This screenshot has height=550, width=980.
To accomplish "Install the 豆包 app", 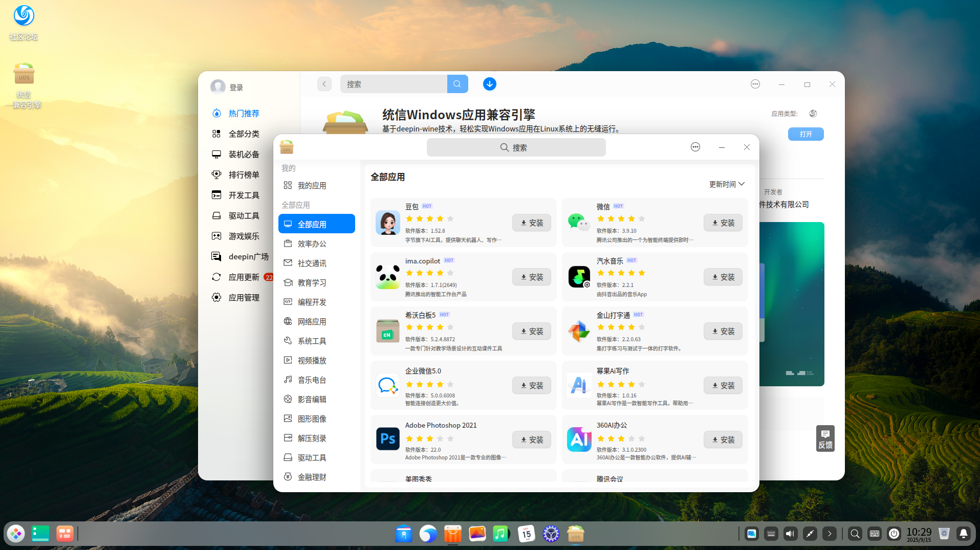I will point(532,223).
